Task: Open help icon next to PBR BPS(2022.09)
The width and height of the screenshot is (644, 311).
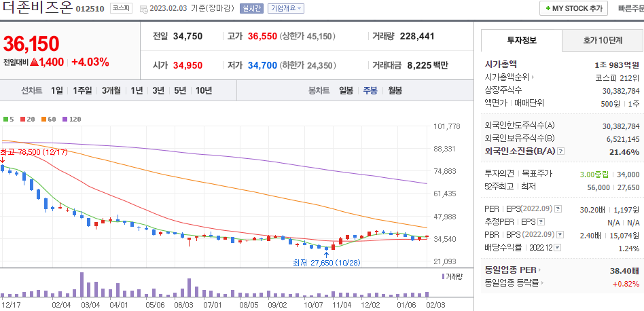Action: (560, 235)
